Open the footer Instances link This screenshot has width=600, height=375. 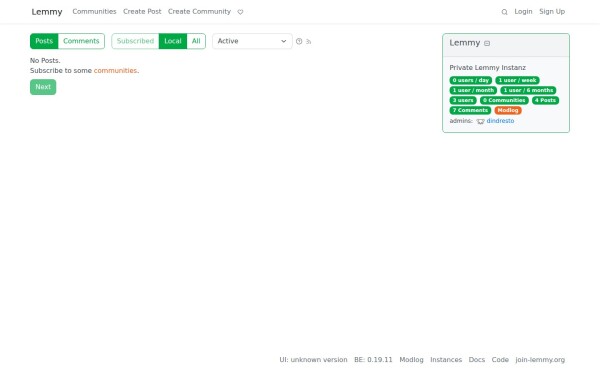point(446,360)
